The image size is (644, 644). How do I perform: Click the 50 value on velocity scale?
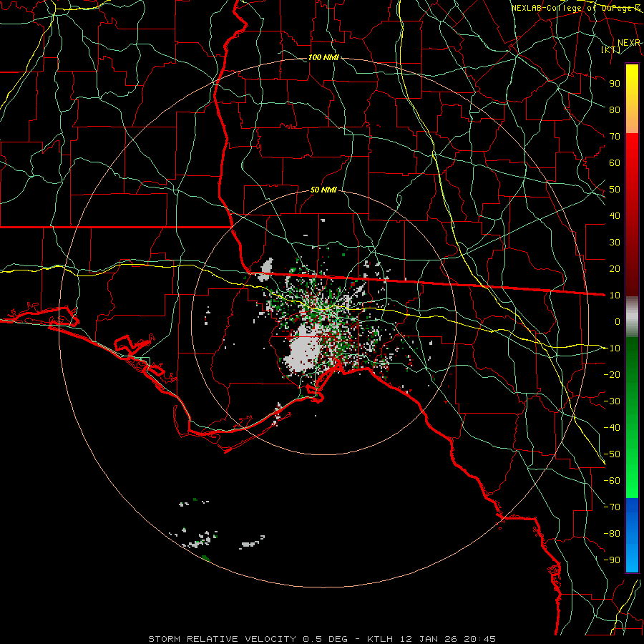point(615,190)
